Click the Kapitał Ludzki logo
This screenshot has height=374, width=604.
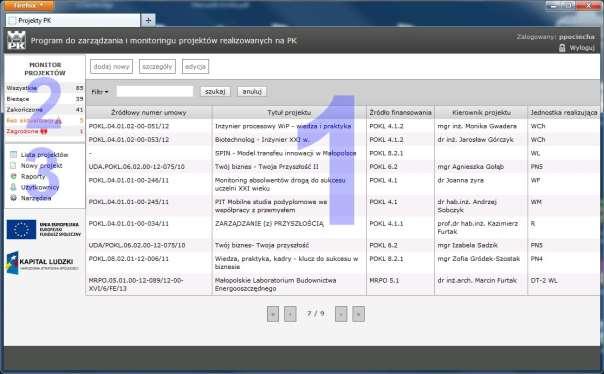tap(43, 263)
